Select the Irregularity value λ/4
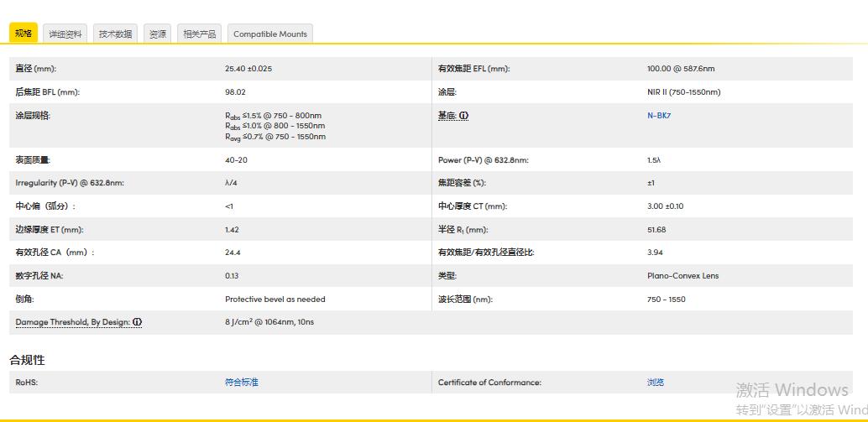The height and width of the screenshot is (422, 868). click(230, 183)
